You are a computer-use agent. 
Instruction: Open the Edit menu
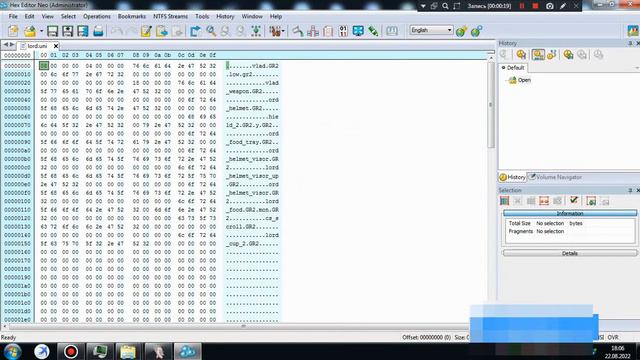click(x=29, y=16)
